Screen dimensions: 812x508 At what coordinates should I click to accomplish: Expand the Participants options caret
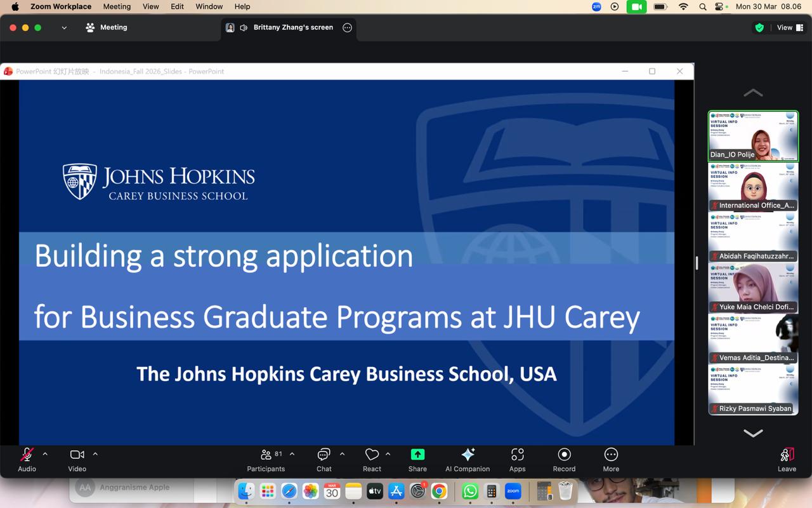pos(292,454)
